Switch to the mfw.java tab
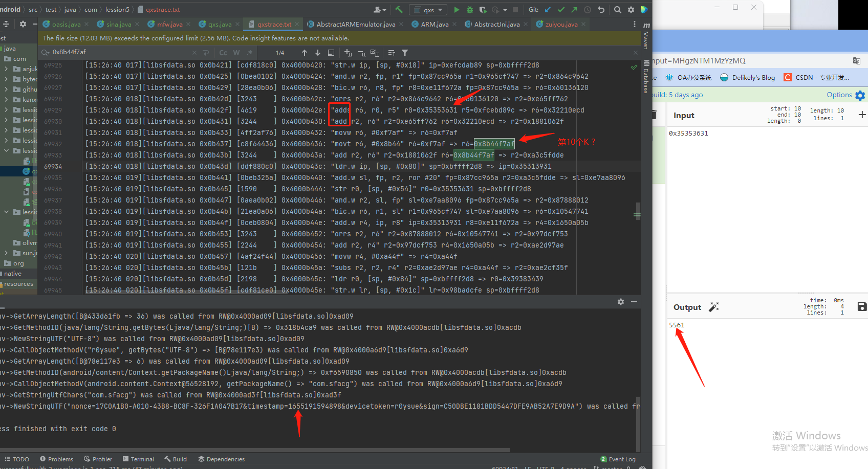The width and height of the screenshot is (868, 469). [169, 24]
